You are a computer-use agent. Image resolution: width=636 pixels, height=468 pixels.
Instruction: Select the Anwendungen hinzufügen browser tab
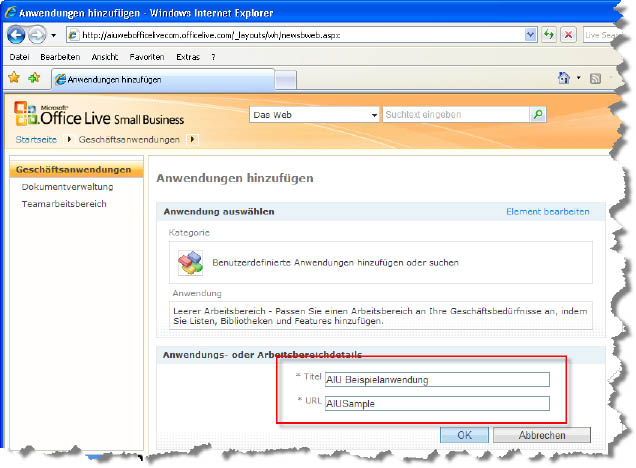click(x=163, y=79)
